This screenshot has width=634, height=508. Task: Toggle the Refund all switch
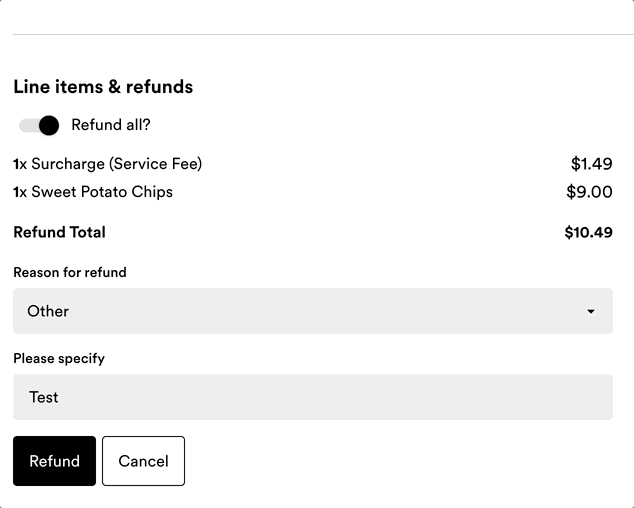(x=38, y=125)
